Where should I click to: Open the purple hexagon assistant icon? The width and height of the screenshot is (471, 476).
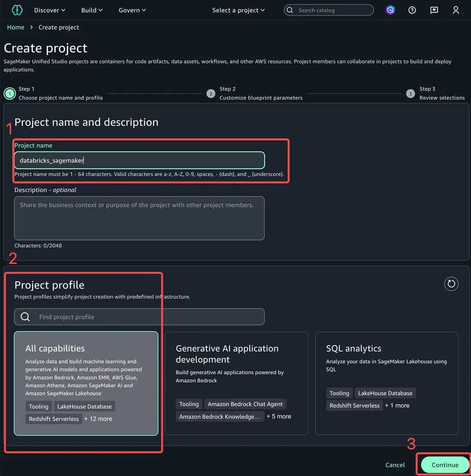pyautogui.click(x=390, y=10)
